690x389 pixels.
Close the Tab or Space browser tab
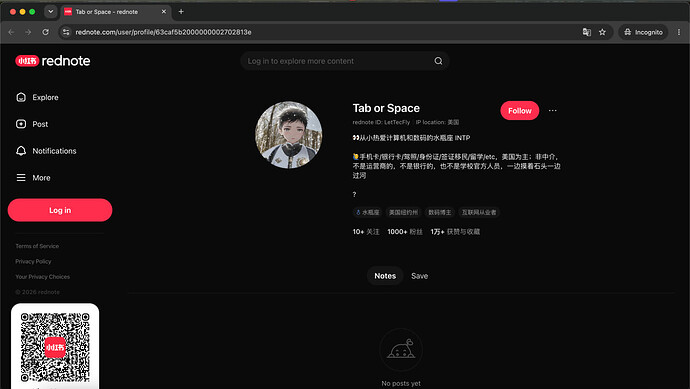coord(164,12)
